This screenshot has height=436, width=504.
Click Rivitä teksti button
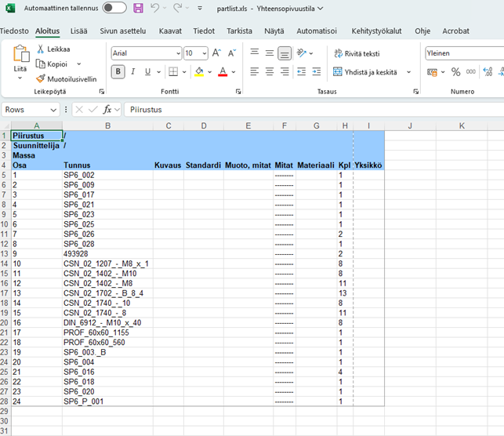(357, 53)
